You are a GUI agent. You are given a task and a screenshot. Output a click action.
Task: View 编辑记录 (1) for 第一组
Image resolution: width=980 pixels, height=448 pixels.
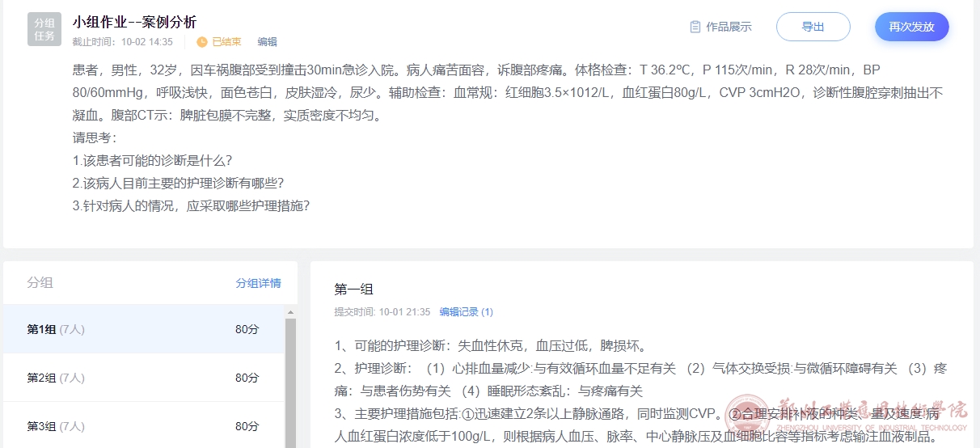466,311
